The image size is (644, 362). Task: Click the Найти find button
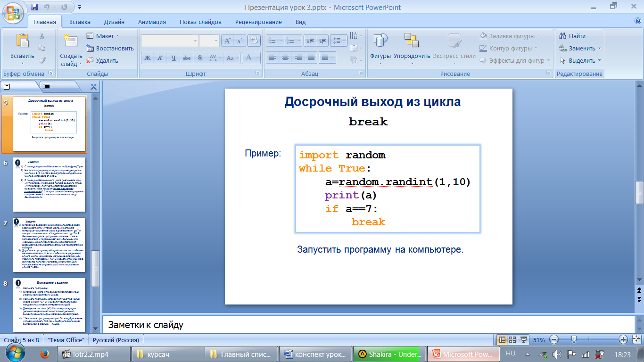point(572,36)
